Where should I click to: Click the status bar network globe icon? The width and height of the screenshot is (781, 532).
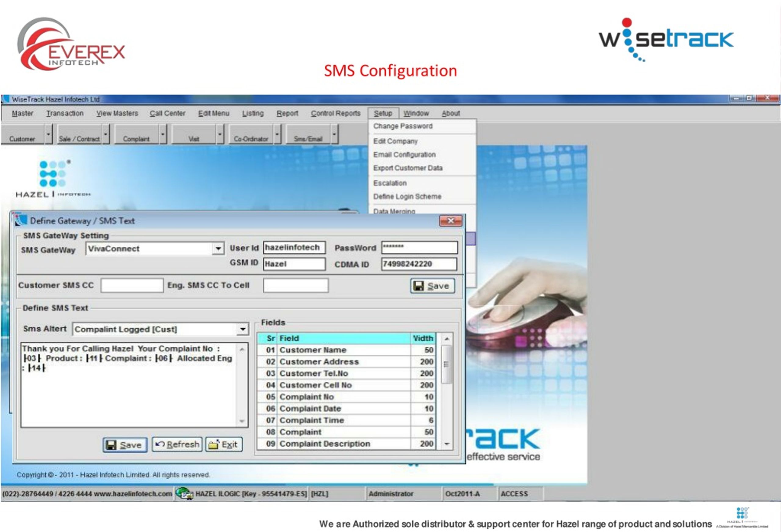(184, 493)
